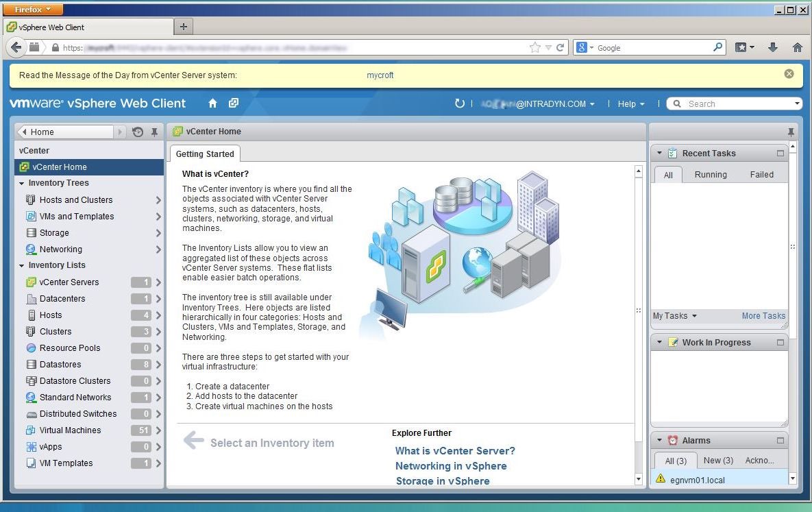Switch to Running tasks tab

point(711,175)
